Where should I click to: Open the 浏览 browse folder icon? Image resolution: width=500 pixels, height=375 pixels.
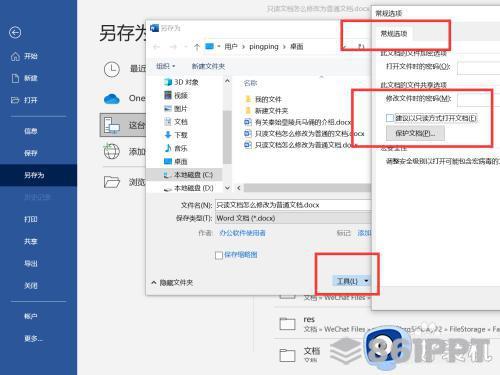[112, 182]
